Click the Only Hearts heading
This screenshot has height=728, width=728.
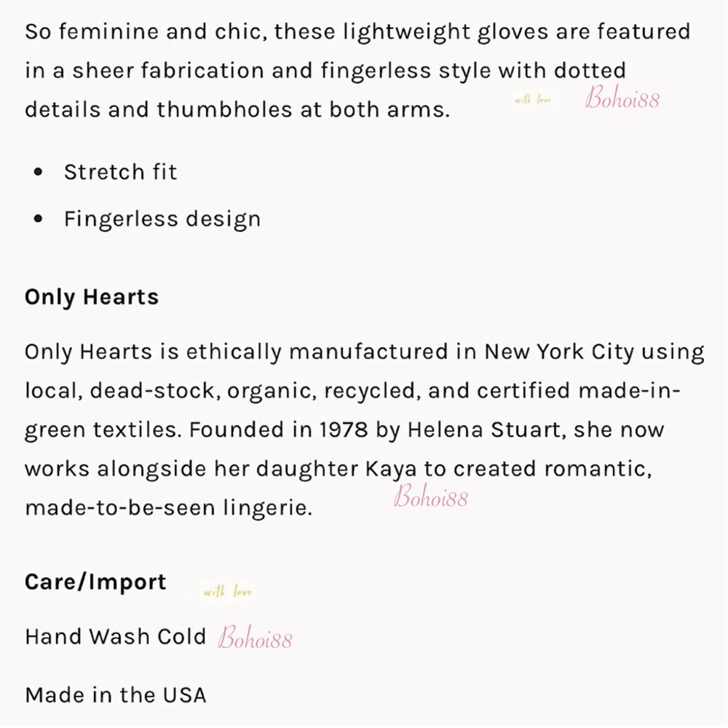[x=92, y=297]
